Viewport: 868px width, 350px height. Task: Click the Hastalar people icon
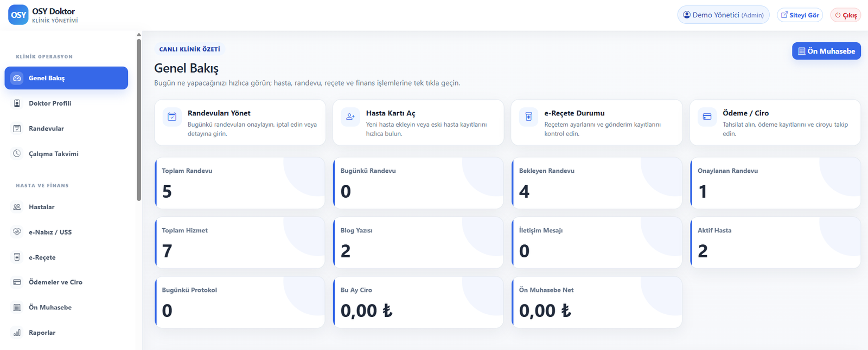pos(17,207)
